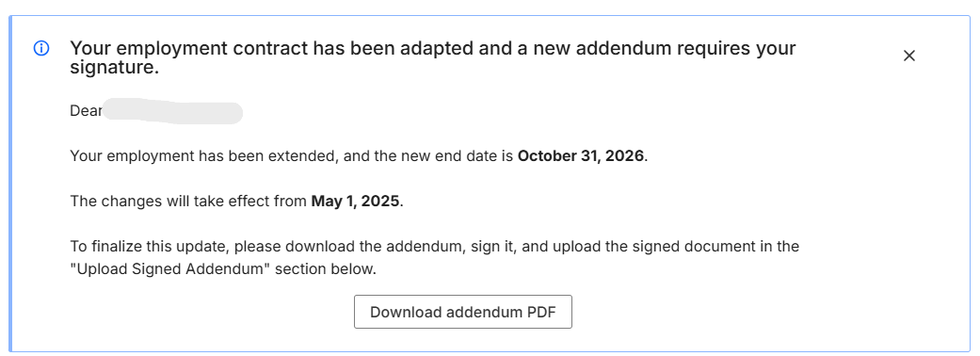Click the "To finalize this update" instruction line
Screen dimensions: 980x356
pyautogui.click(x=434, y=247)
